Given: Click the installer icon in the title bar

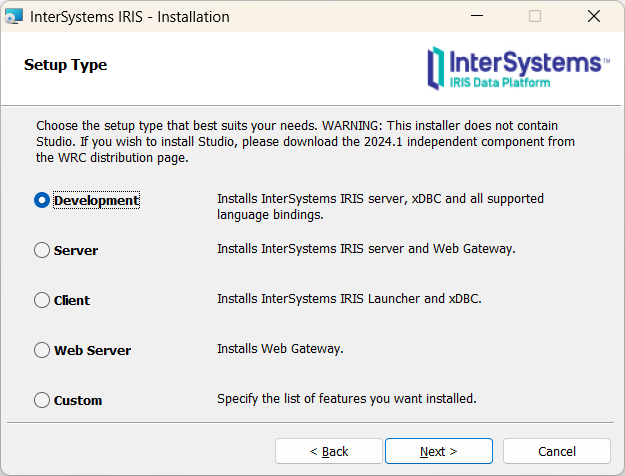Looking at the screenshot, I should click(14, 17).
